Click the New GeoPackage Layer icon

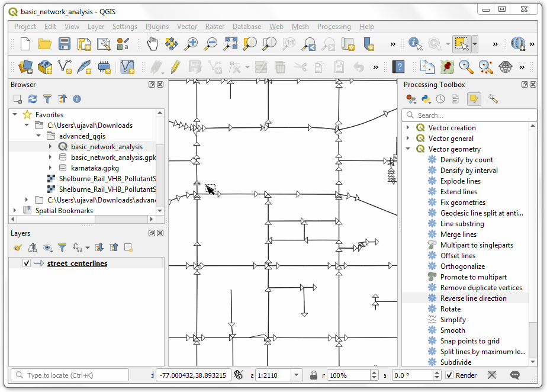tap(45, 67)
